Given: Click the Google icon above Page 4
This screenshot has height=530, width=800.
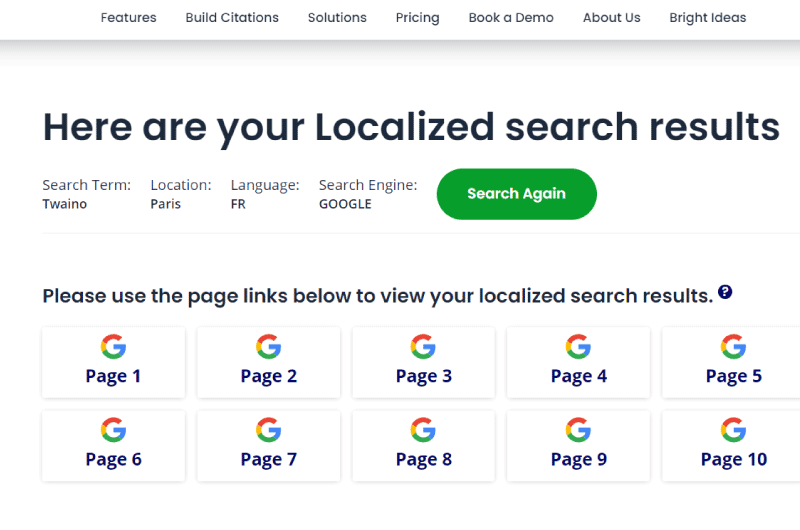Looking at the screenshot, I should (578, 347).
